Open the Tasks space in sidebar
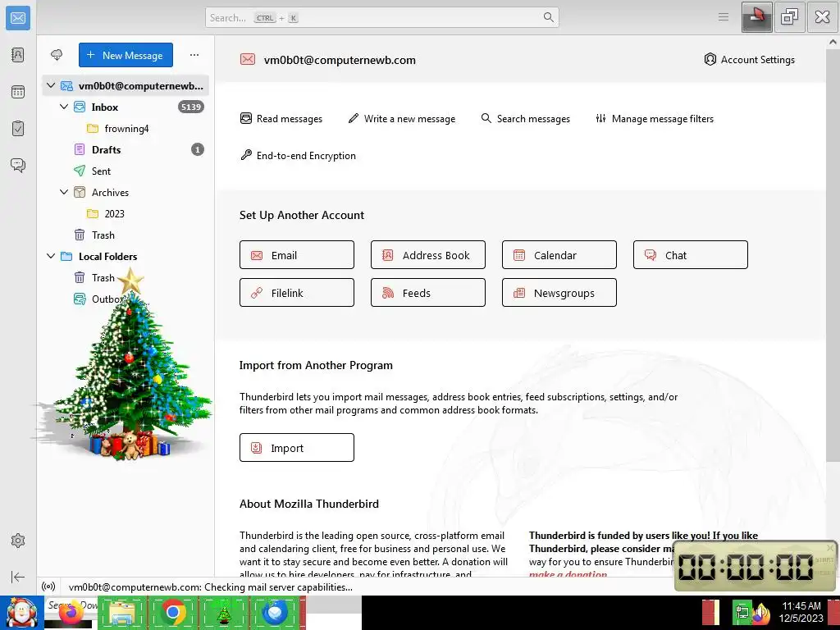This screenshot has height=630, width=840. pos(18,129)
